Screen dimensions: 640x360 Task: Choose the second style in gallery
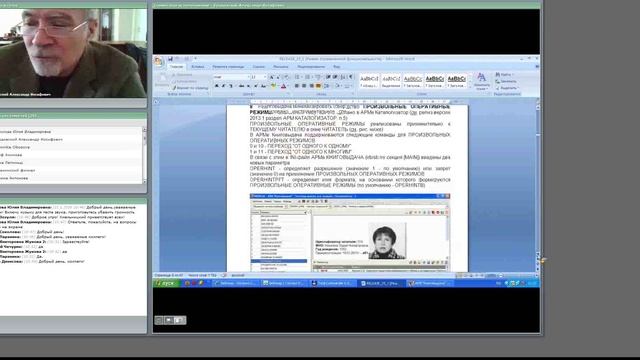(391, 81)
